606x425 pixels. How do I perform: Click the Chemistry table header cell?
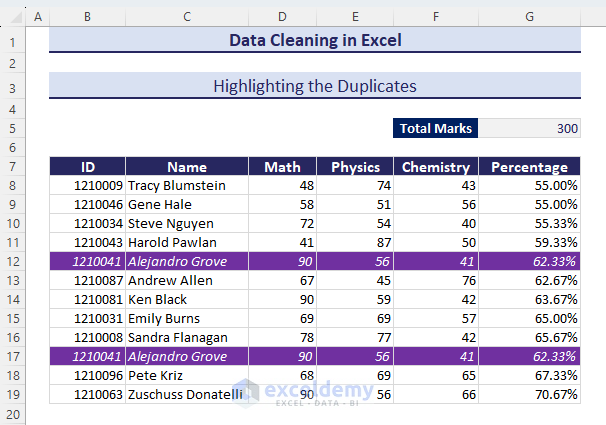coord(435,167)
